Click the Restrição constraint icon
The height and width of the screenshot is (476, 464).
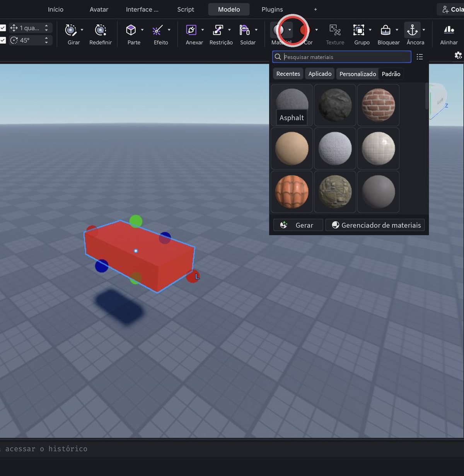pos(218,30)
